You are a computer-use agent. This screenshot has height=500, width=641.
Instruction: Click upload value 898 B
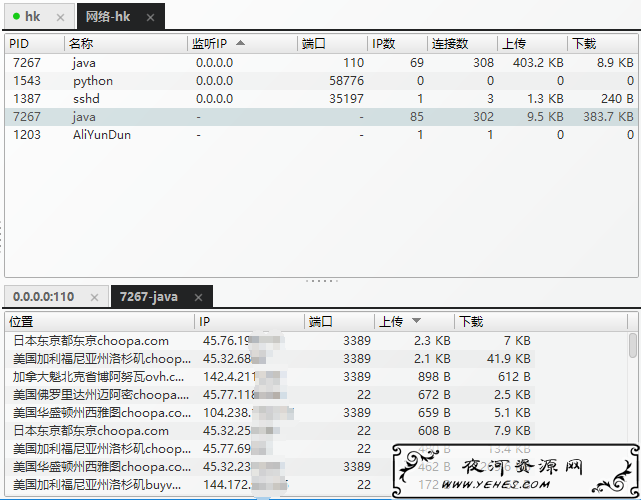point(434,377)
